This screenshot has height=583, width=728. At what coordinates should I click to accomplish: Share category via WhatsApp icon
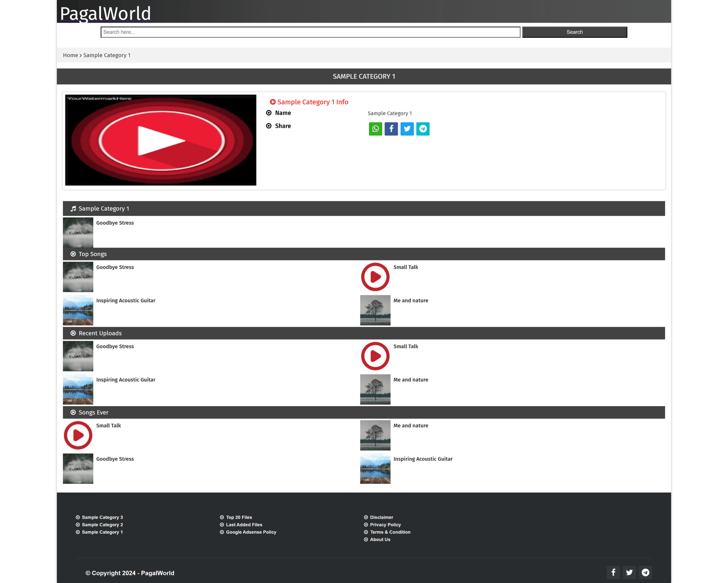(375, 129)
